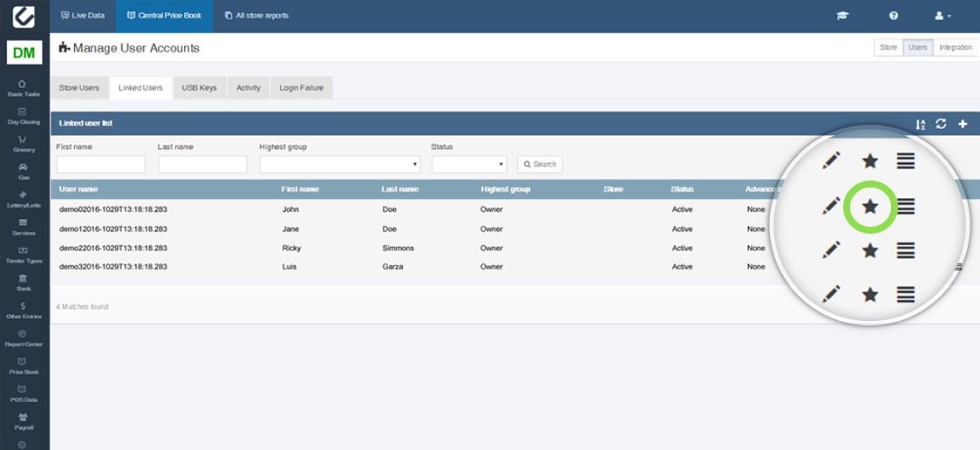Click the Integration button at top right
Screen dimensions: 980x450
(x=956, y=47)
